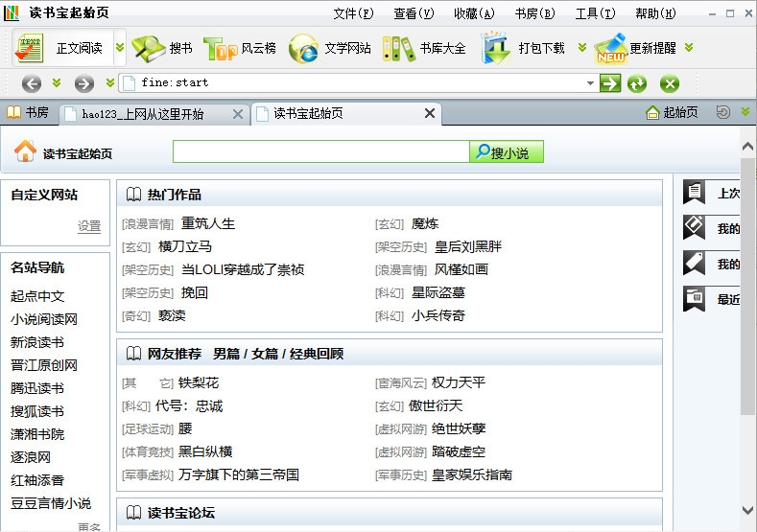757x532 pixels.
Task: Click the orange house icon beside 读书宝起始页
Action: [25, 150]
